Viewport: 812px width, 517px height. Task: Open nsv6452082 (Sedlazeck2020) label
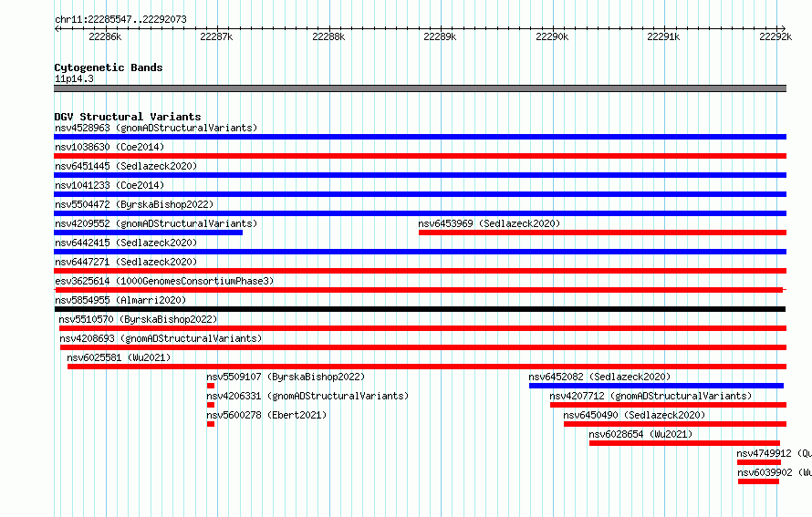599,377
